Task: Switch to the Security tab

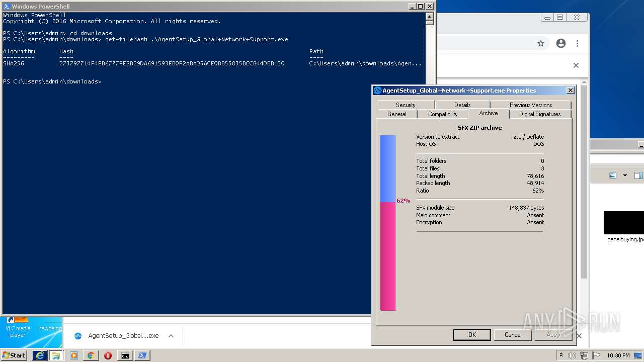Action: click(x=406, y=105)
